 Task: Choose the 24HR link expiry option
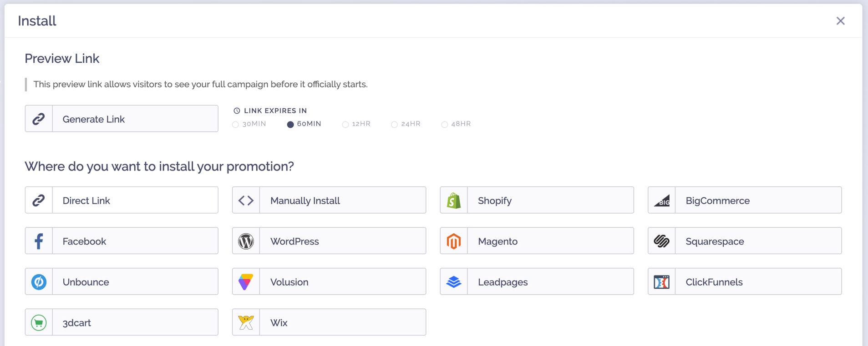(406, 124)
